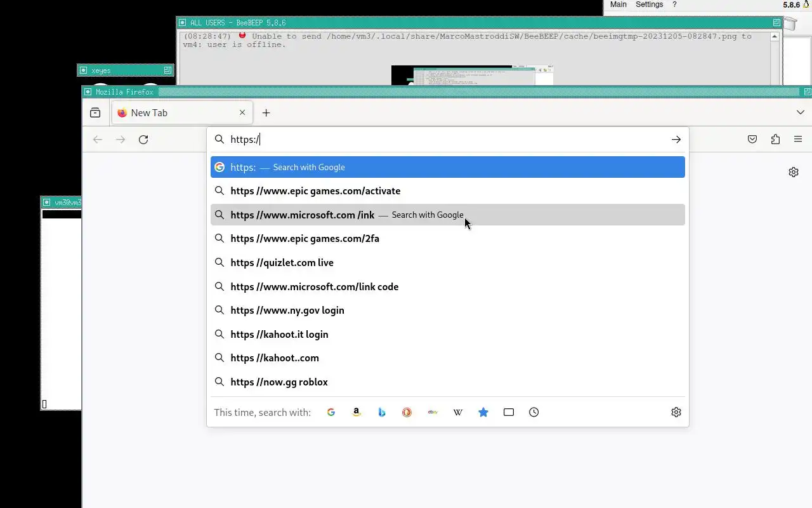812x508 pixels.
Task: Search open tabs using the tabs icon
Action: click(x=509, y=412)
